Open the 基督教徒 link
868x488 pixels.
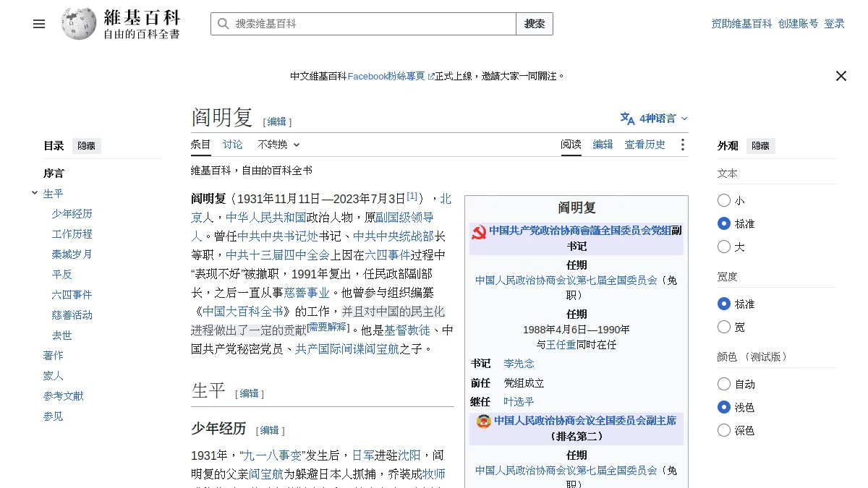coord(407,330)
